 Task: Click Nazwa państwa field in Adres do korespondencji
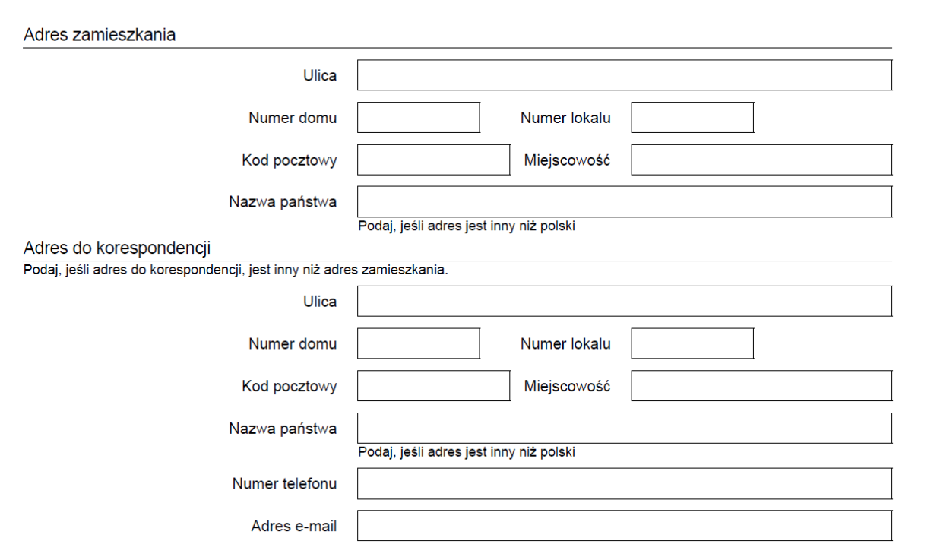625,429
